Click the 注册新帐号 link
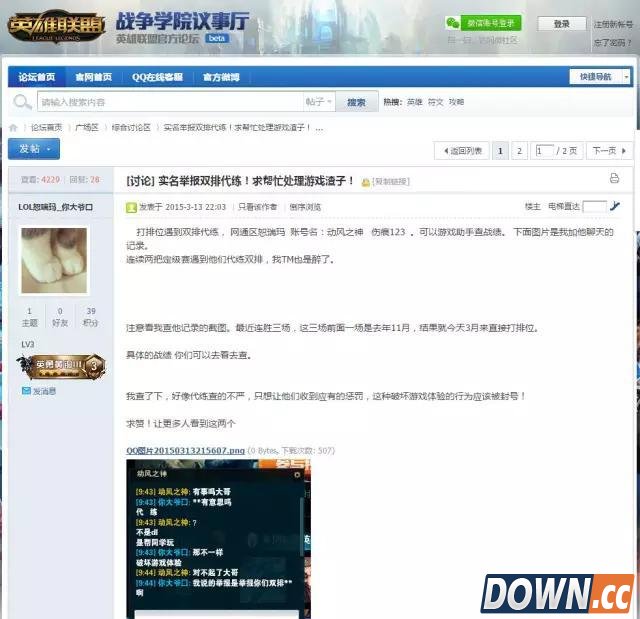 [x=613, y=24]
